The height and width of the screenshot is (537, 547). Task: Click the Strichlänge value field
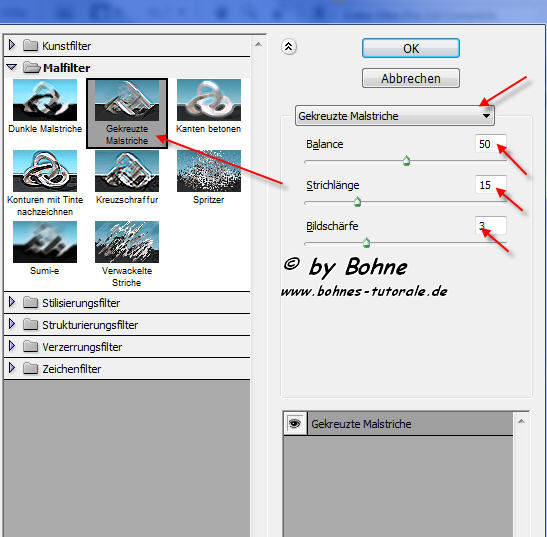490,185
